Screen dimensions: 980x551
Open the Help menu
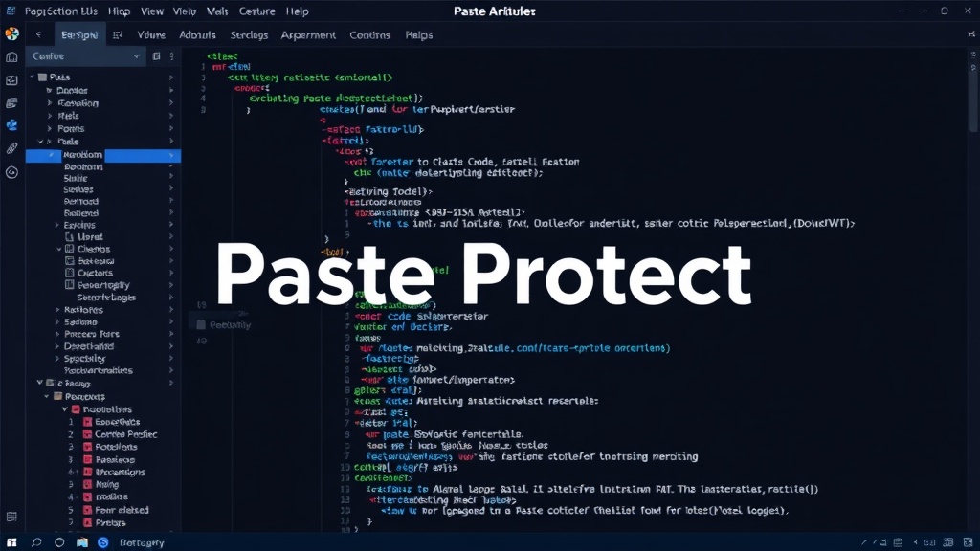297,11
